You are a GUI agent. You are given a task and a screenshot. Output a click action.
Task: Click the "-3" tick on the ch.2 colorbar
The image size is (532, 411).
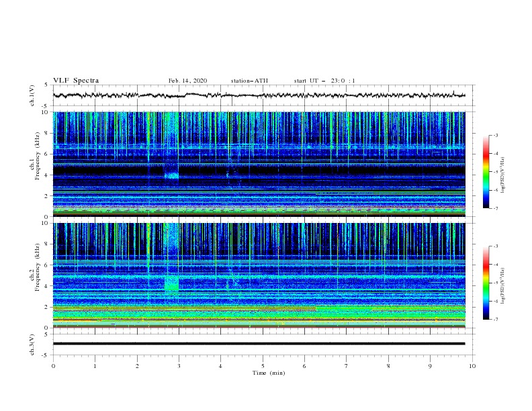pyautogui.click(x=496, y=246)
